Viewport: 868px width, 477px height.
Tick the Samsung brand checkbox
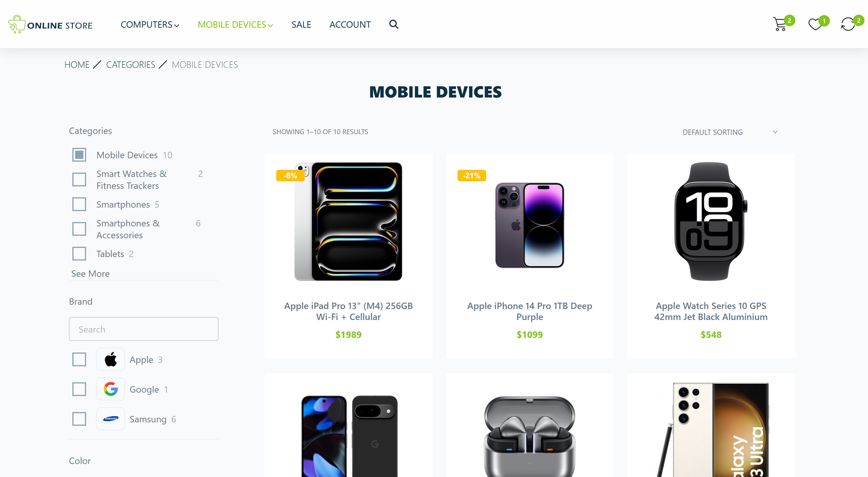coord(79,419)
